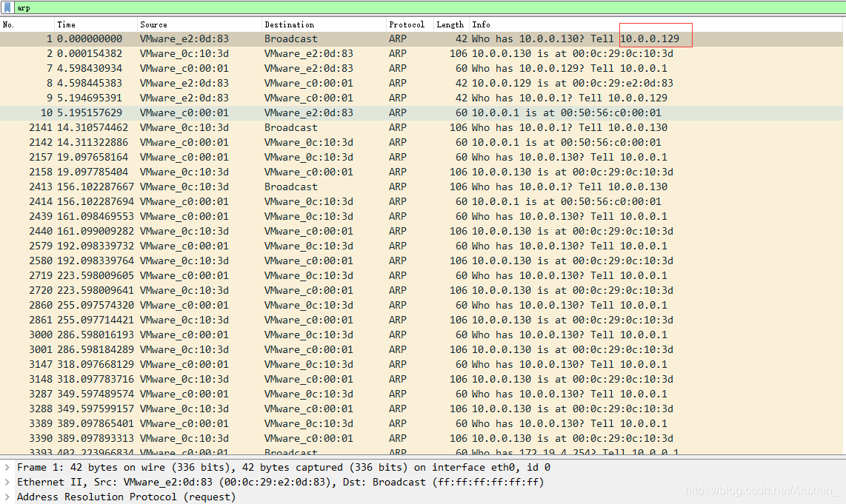Select packet 3000 row
This screenshot has width=846, height=504.
pos(422,335)
